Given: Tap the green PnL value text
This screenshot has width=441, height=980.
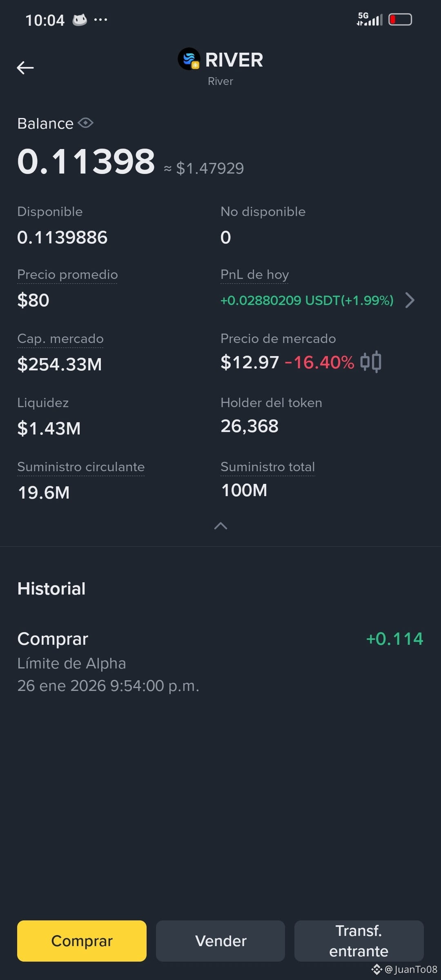Looking at the screenshot, I should (x=307, y=300).
